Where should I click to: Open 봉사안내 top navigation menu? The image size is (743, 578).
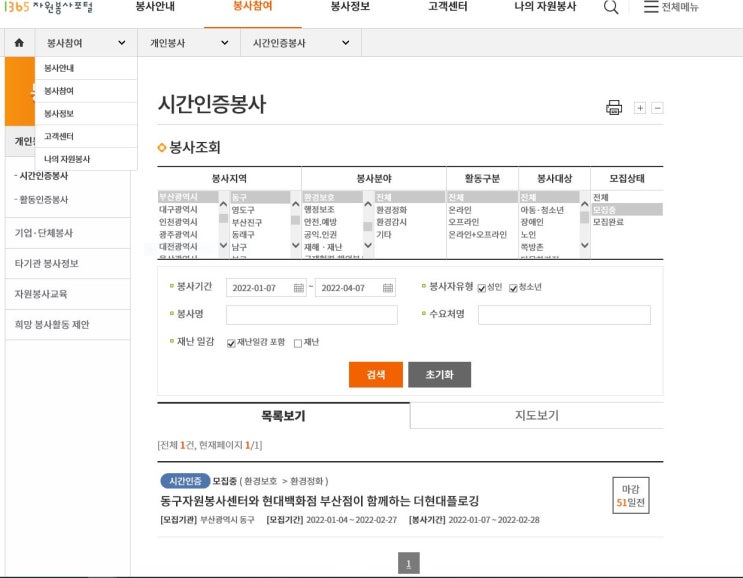point(155,7)
